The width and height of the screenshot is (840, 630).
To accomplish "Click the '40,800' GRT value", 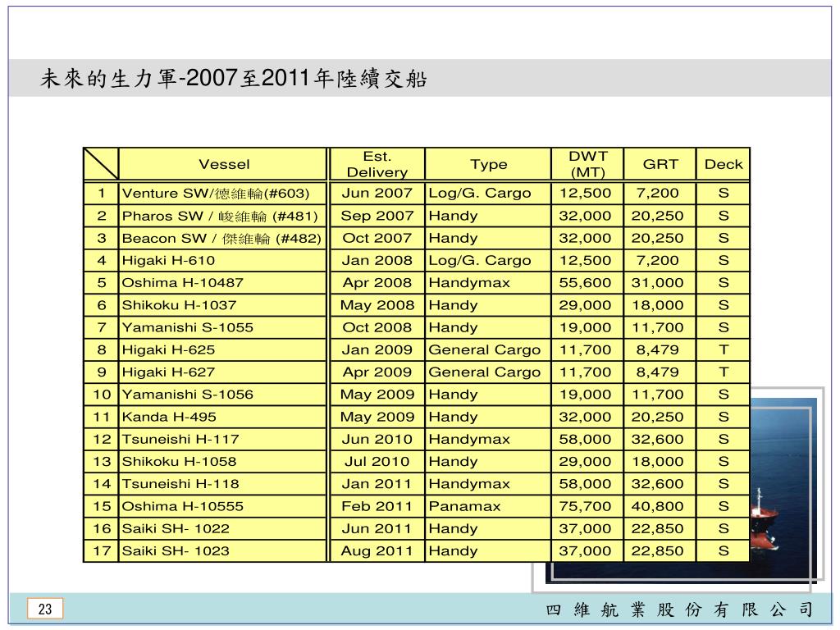I will tap(660, 506).
